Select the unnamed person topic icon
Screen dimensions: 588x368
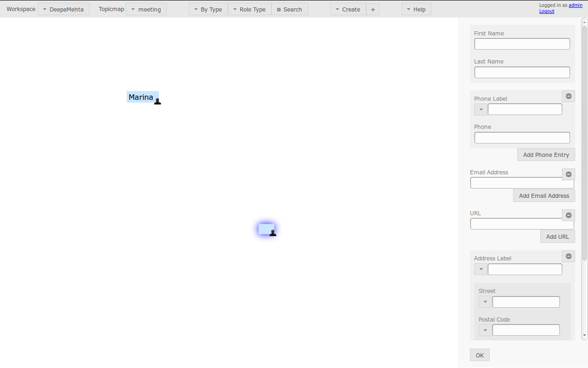tap(273, 233)
